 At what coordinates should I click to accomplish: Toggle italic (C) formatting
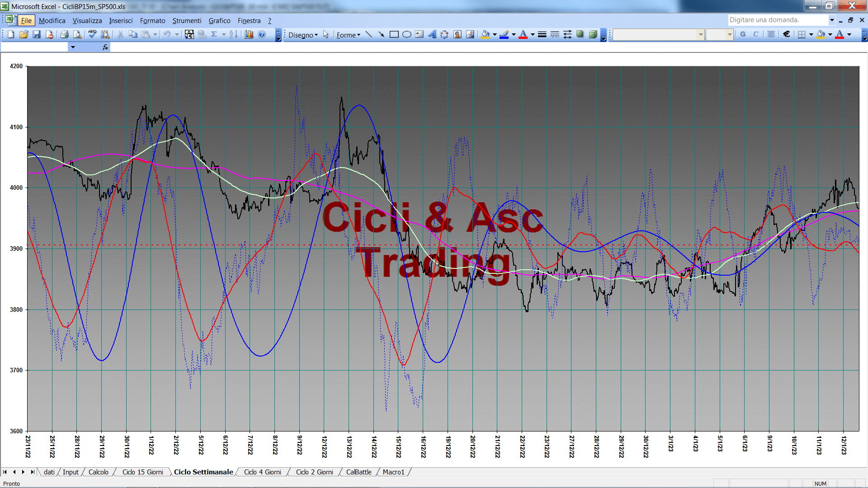click(755, 34)
